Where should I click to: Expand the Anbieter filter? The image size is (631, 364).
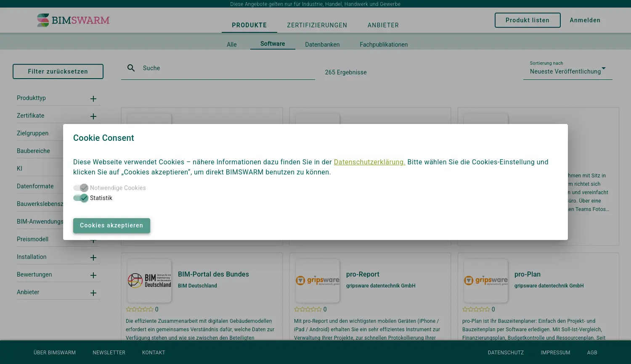click(x=93, y=293)
